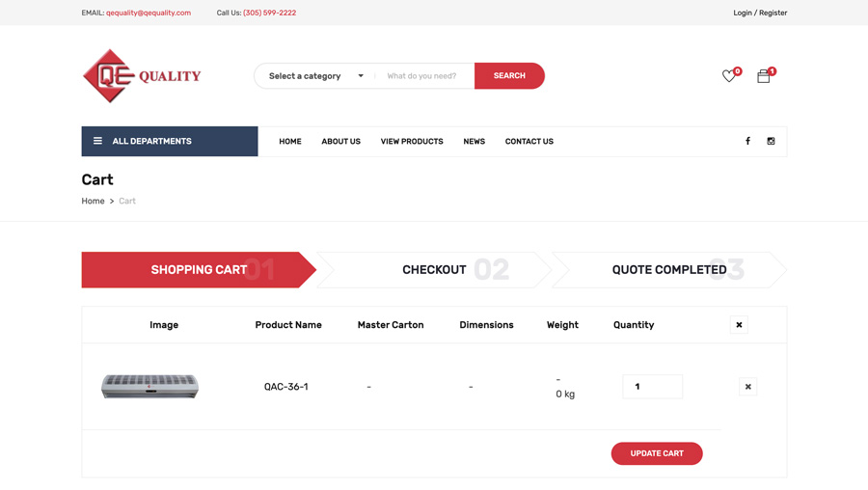Open the shopping cart icon in header
Screen dimensions: 868x490
pyautogui.click(x=763, y=76)
